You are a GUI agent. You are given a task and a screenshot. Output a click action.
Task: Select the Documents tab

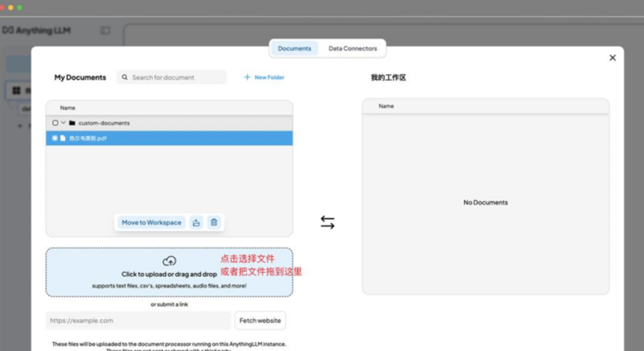point(294,48)
